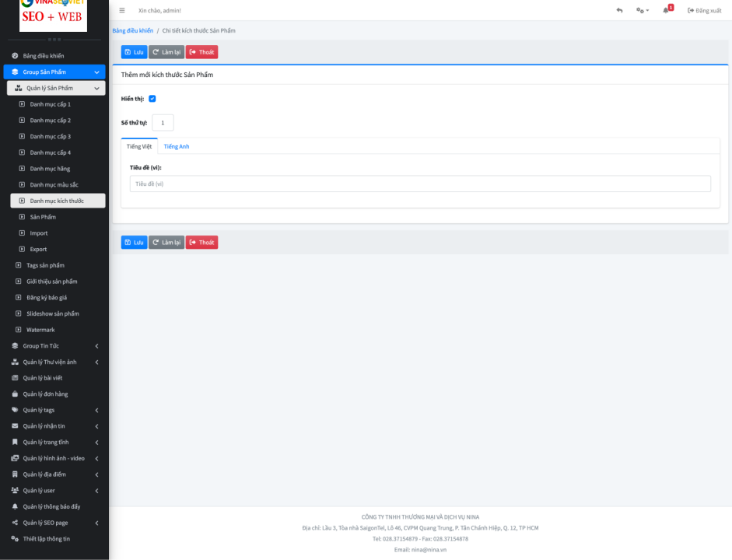Open Quản lý đơn hàng
This screenshot has width=732, height=560.
[x=54, y=394]
